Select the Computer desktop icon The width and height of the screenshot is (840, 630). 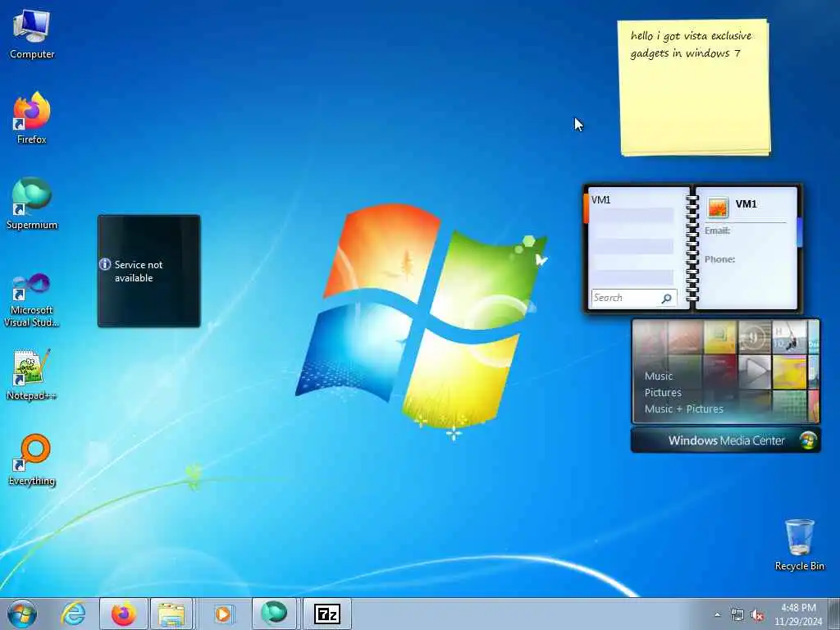point(32,34)
